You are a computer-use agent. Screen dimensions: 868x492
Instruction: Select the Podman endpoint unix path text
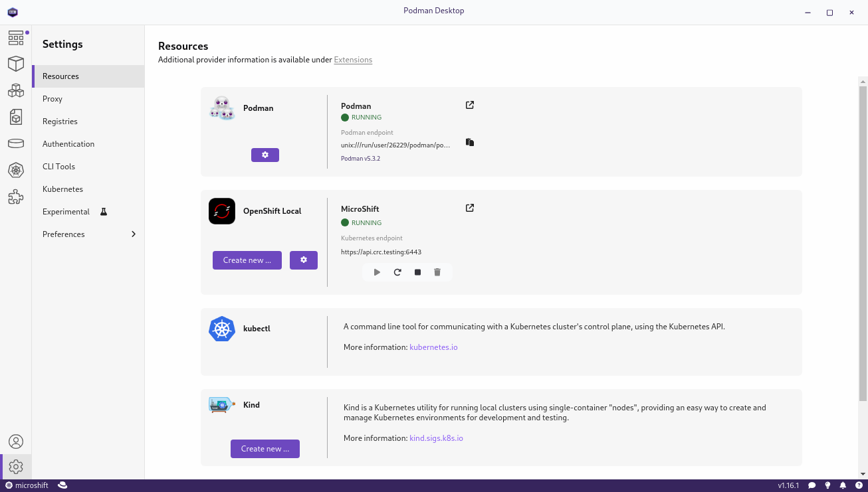pyautogui.click(x=395, y=145)
